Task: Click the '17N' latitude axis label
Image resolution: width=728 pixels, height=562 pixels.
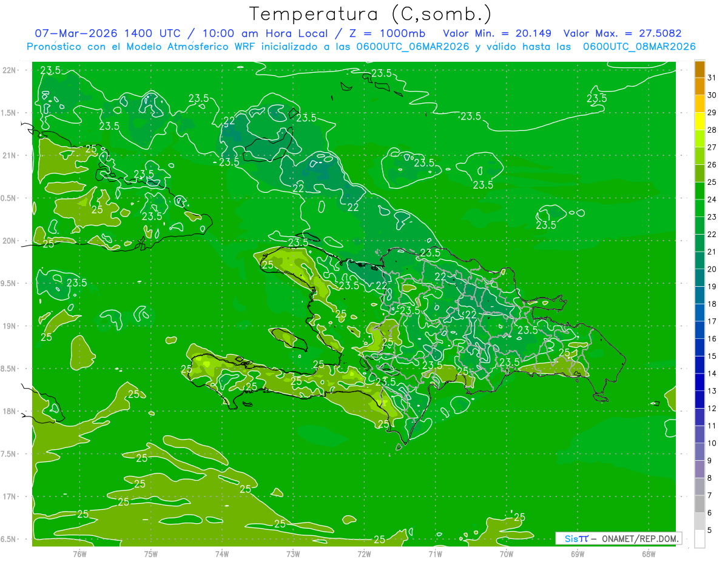Action: click(8, 497)
